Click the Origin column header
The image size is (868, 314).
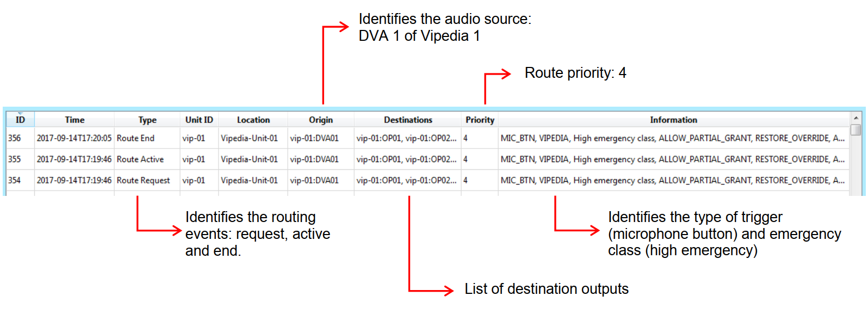[x=321, y=120]
